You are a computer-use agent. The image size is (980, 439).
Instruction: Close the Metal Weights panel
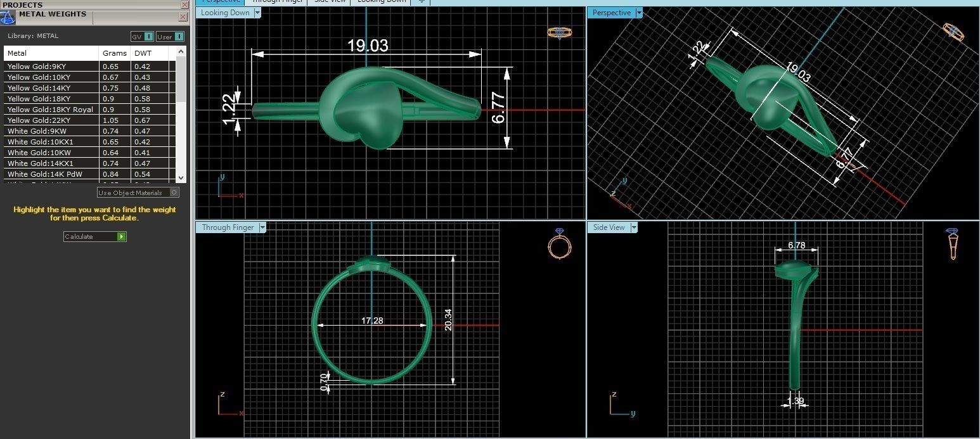coord(184,16)
